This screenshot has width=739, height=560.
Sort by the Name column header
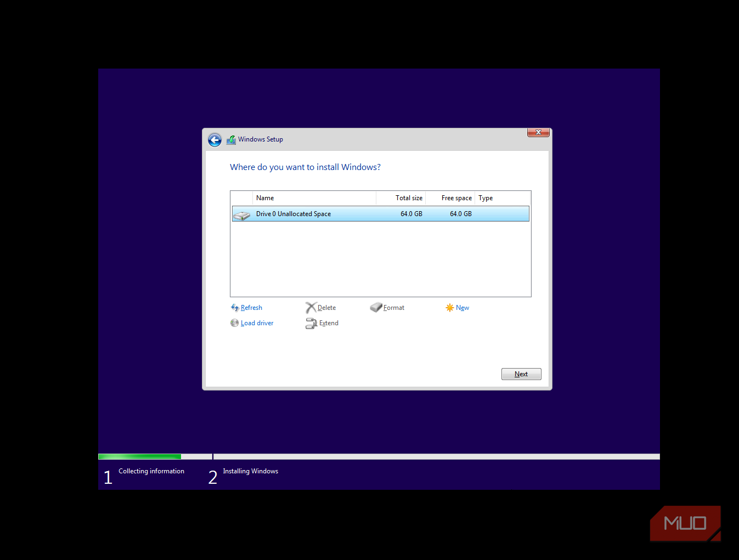coord(314,198)
